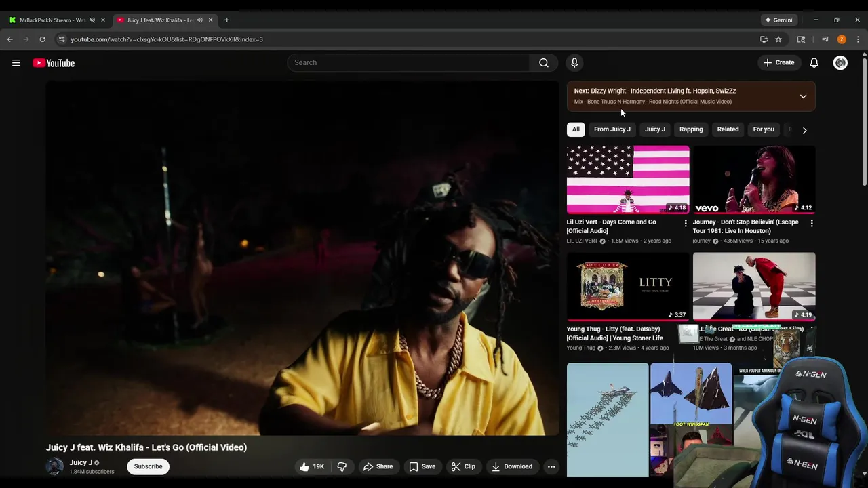Screen dimensions: 868x488
Task: Close the Juicy J YouTube tab
Action: (x=210, y=20)
